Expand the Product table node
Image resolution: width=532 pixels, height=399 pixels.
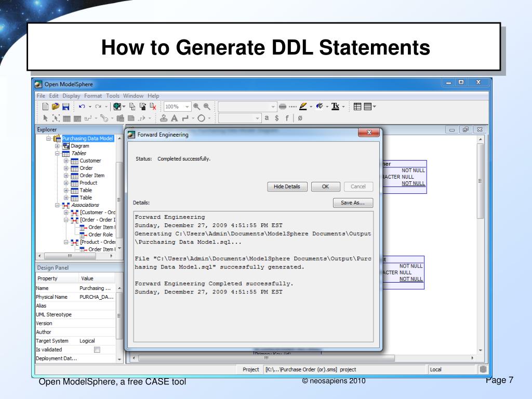(x=66, y=183)
